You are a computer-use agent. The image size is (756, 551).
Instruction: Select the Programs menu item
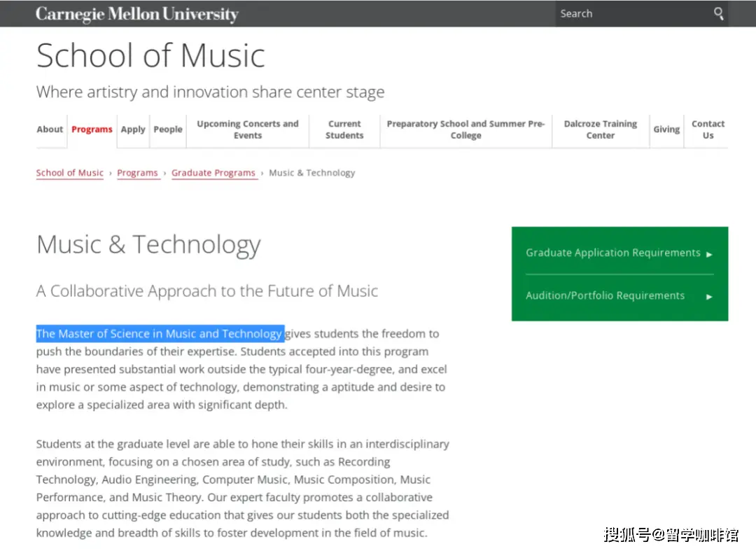click(x=92, y=130)
